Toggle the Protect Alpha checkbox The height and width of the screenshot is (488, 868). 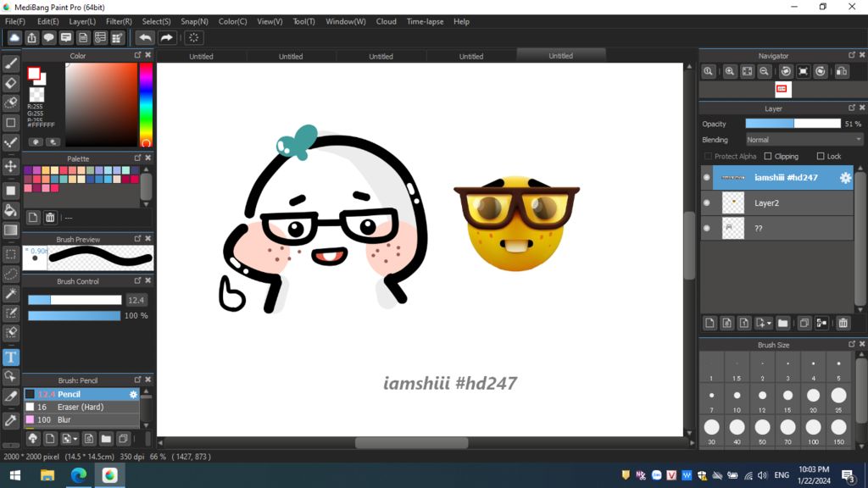click(708, 157)
